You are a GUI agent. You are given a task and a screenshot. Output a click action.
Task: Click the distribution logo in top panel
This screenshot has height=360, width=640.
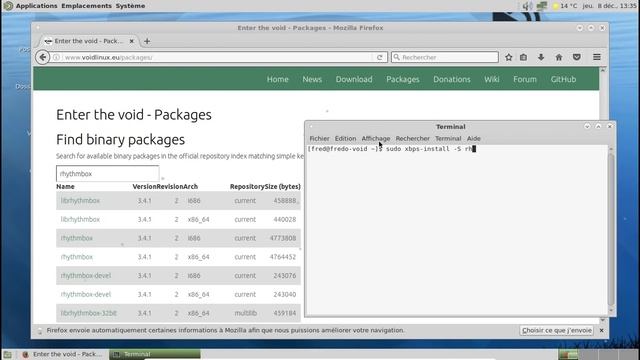[x=8, y=6]
